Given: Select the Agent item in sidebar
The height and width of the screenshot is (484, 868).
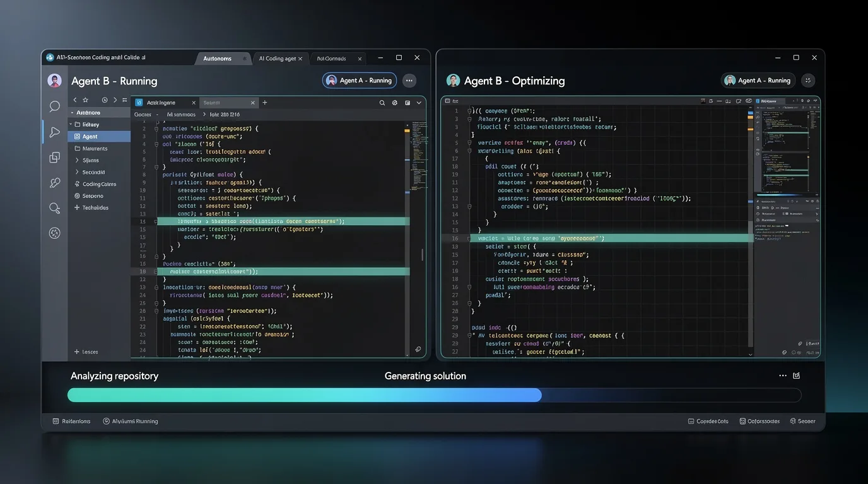Looking at the screenshot, I should [99, 136].
